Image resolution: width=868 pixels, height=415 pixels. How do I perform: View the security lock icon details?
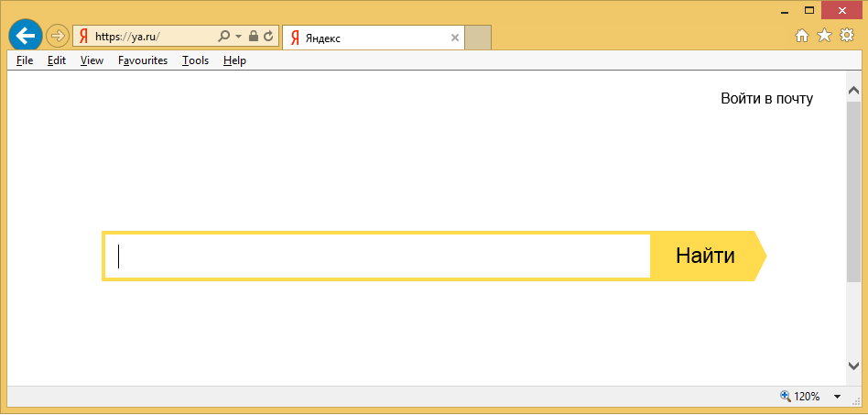point(254,37)
